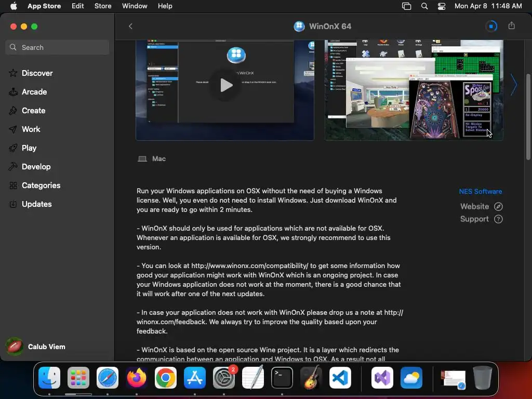The image size is (532, 399).
Task: Open the Support link
Action: tap(481, 219)
